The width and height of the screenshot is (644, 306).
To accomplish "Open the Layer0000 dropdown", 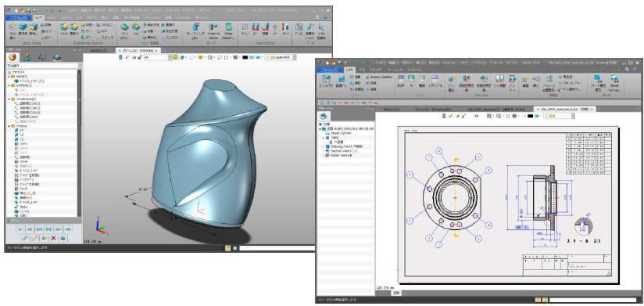I will [x=281, y=58].
